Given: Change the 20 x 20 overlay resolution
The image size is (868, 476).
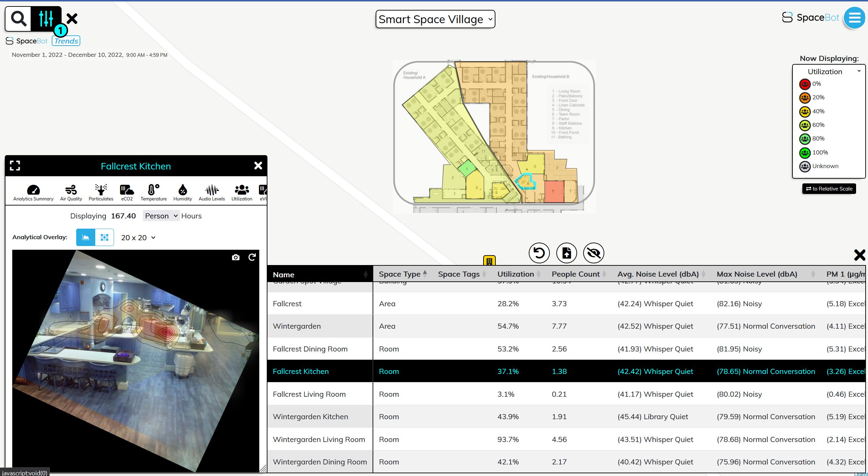Looking at the screenshot, I should pyautogui.click(x=137, y=237).
